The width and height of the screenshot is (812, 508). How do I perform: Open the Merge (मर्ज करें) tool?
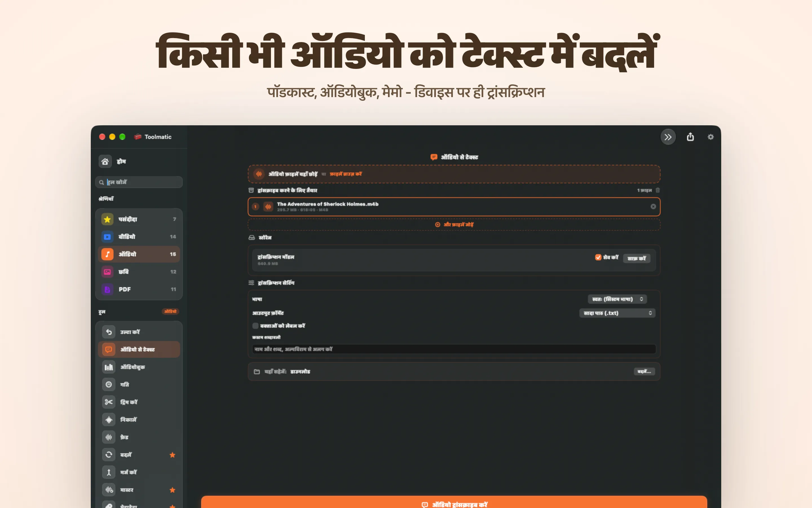(x=139, y=472)
